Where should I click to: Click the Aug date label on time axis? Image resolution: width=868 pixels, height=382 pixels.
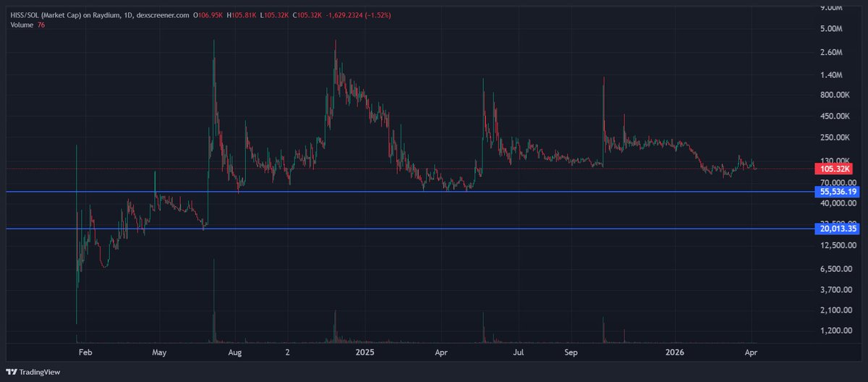tap(234, 353)
